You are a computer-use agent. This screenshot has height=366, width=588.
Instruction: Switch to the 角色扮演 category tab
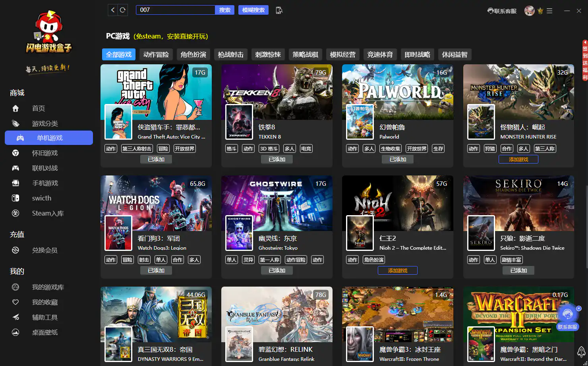pyautogui.click(x=193, y=54)
